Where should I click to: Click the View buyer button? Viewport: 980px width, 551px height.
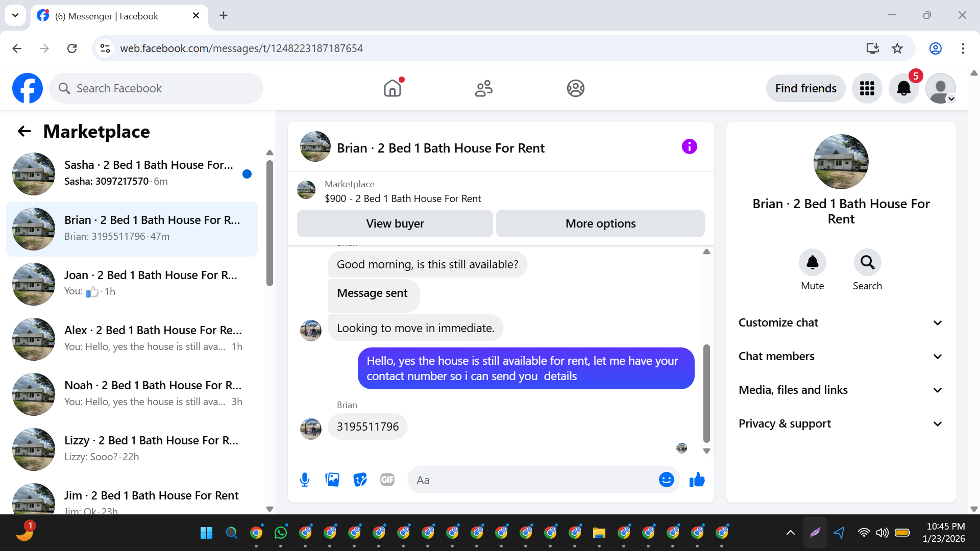pyautogui.click(x=395, y=223)
